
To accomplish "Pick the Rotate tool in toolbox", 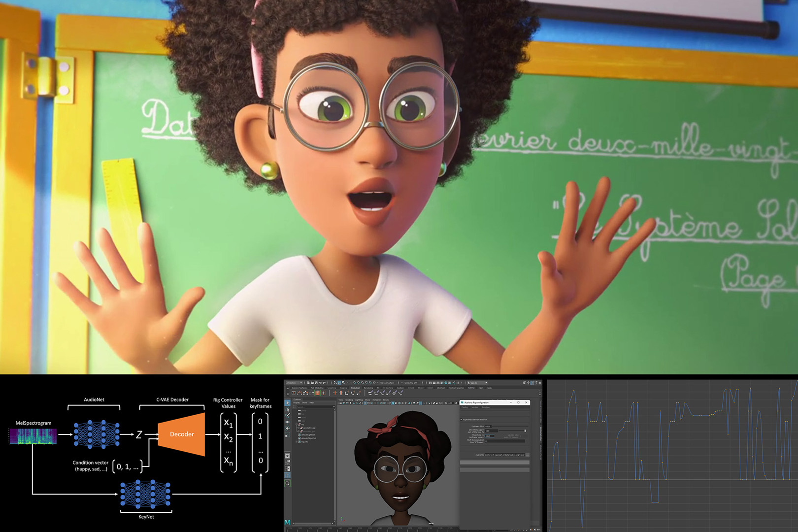I will [288, 429].
